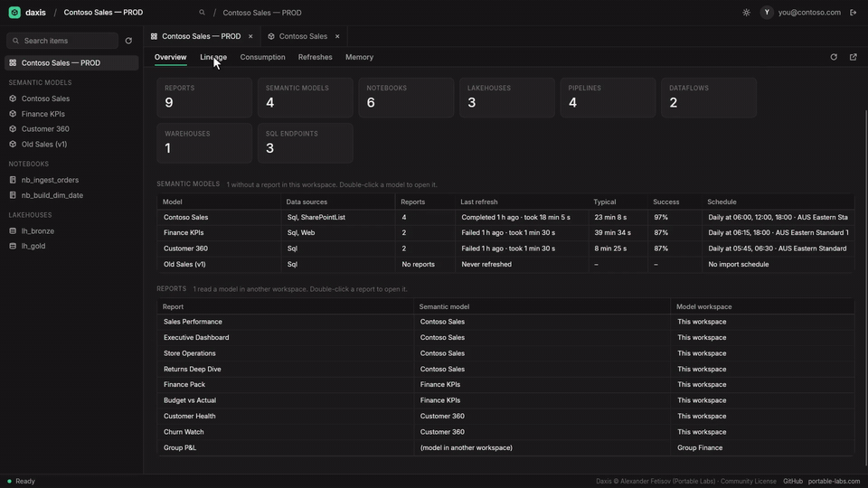Select Old Sales (v1) in sidebar
The height and width of the screenshot is (488, 868).
[71, 144]
